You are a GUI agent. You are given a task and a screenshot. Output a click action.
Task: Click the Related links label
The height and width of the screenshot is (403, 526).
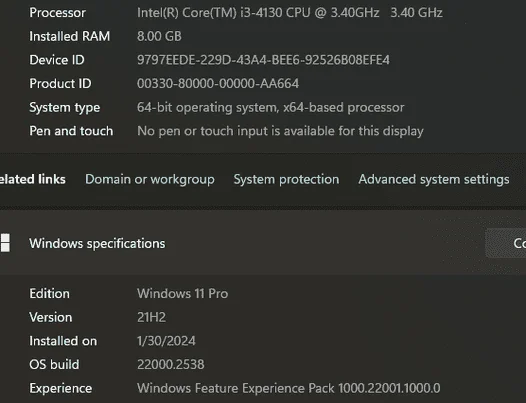coord(33,180)
